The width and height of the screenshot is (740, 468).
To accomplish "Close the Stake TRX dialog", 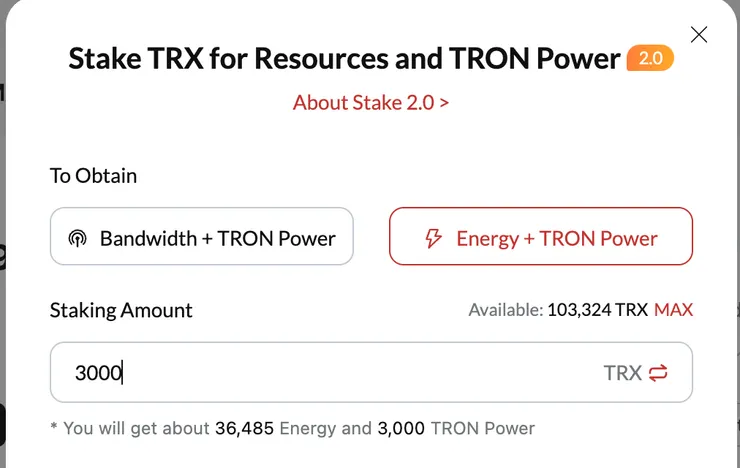I will tap(699, 35).
